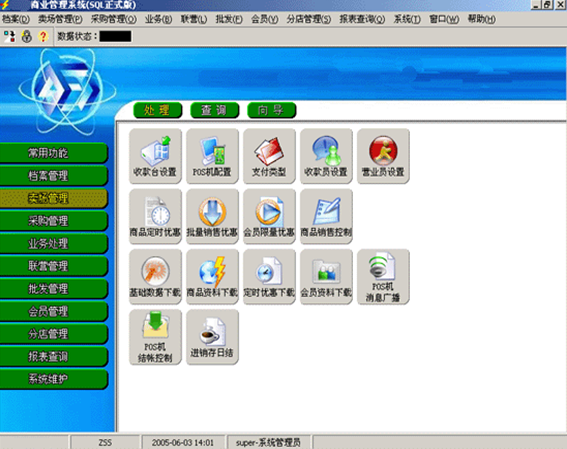Open the POS机配置 icon
The image size is (567, 449).
[212, 156]
